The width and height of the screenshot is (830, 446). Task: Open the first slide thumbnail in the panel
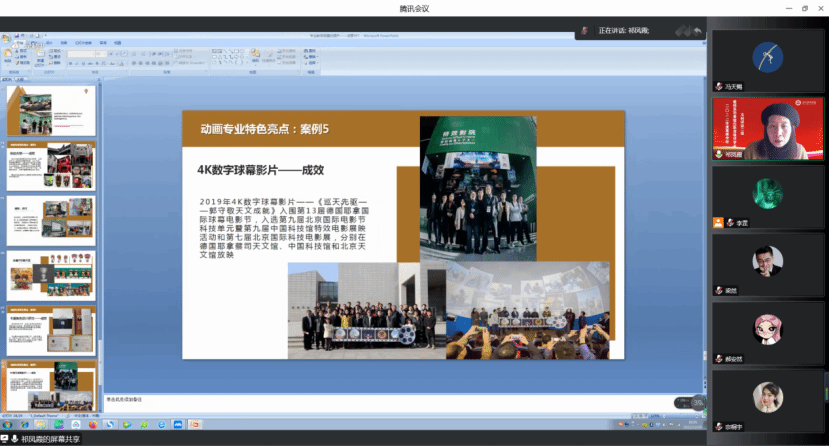[x=51, y=110]
